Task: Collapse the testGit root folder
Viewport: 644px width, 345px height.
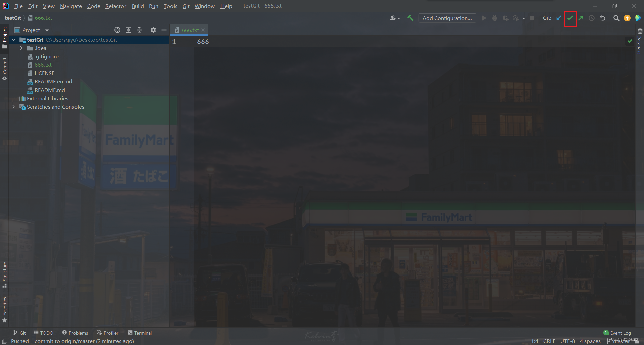Action: pyautogui.click(x=14, y=40)
